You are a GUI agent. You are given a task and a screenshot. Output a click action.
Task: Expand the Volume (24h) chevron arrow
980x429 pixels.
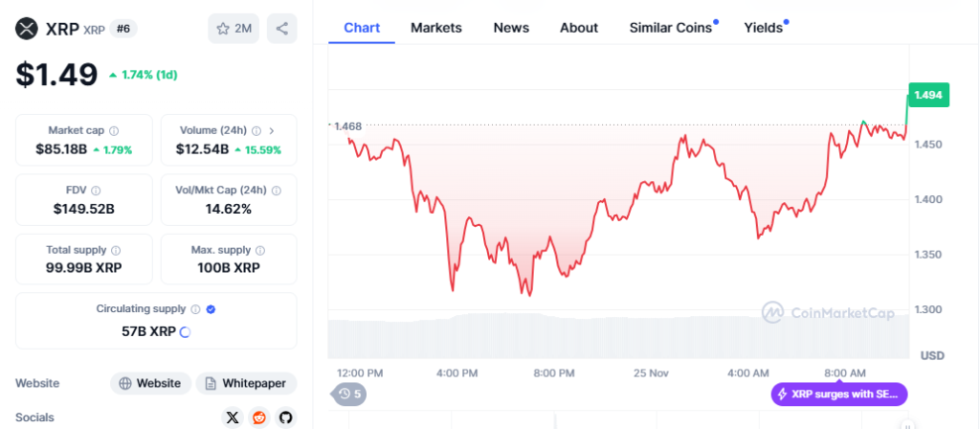coord(271,131)
